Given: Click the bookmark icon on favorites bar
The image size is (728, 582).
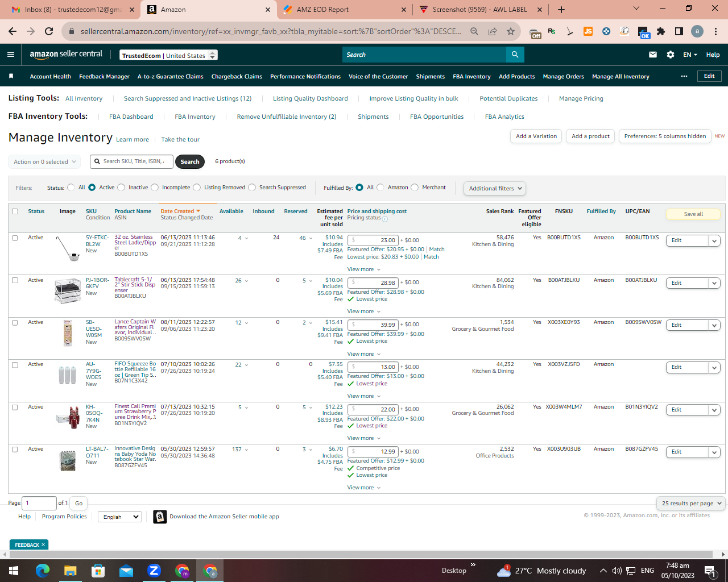Looking at the screenshot, I should click(11, 76).
